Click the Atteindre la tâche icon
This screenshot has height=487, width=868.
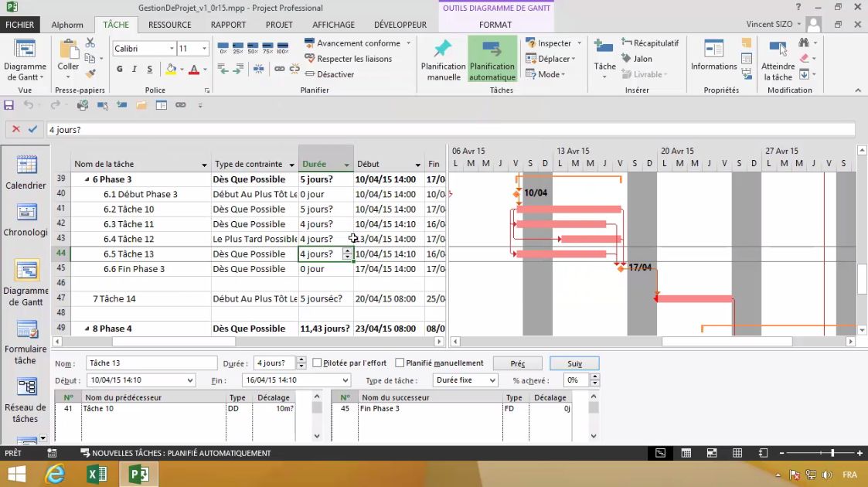tap(778, 60)
